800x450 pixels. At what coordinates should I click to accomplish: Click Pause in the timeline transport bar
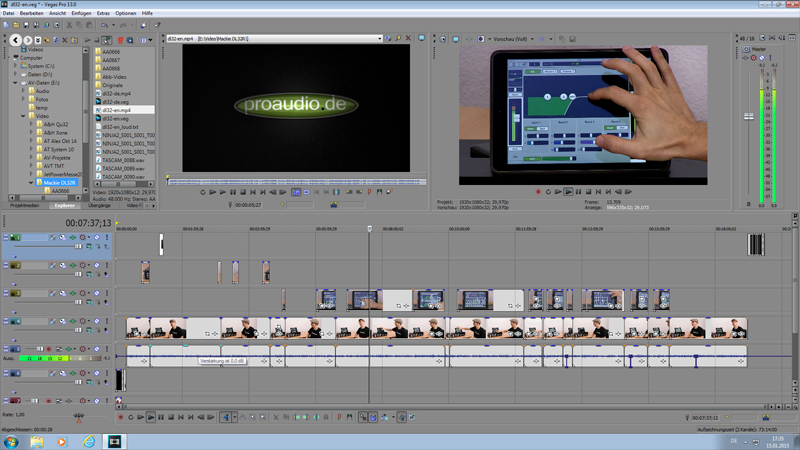click(x=162, y=417)
